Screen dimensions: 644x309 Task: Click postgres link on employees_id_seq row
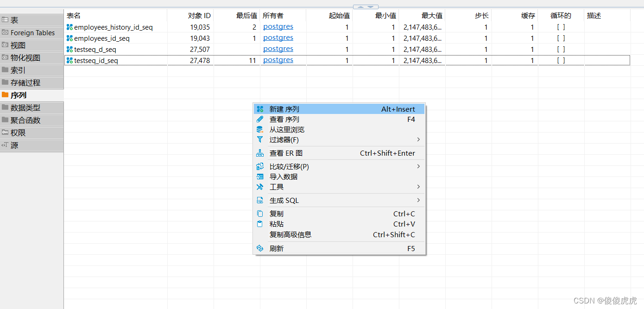(278, 38)
